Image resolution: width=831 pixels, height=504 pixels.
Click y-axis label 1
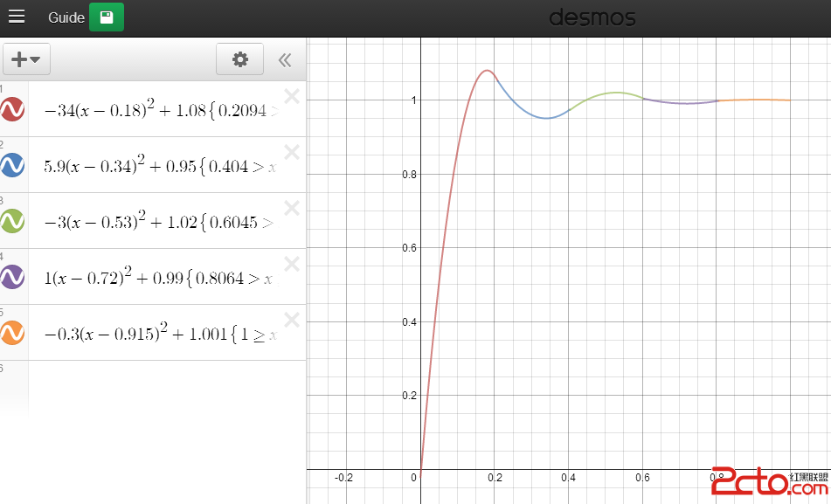click(x=413, y=100)
